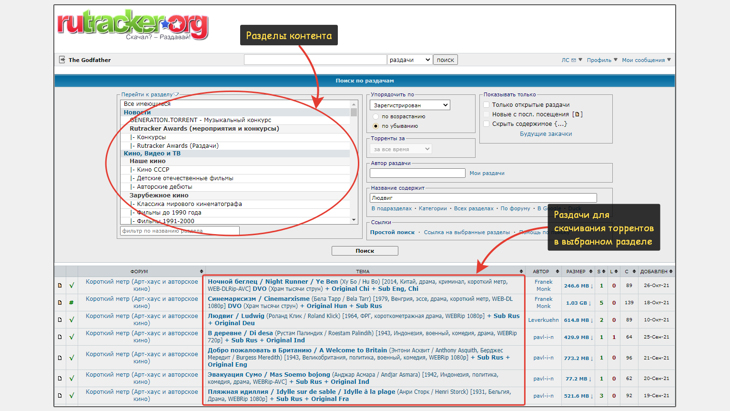This screenshot has height=411, width=730.
Task: Click the Название содержит field containing Людвиг
Action: point(483,198)
